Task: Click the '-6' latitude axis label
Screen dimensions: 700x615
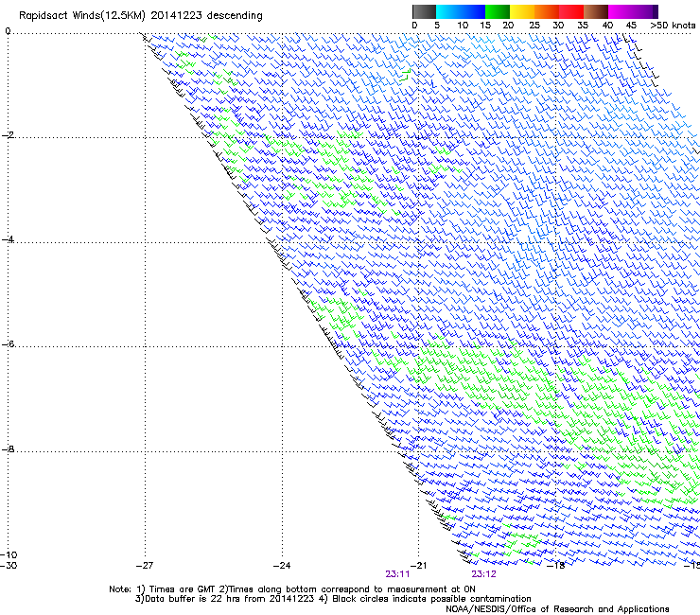Action: tap(9, 344)
